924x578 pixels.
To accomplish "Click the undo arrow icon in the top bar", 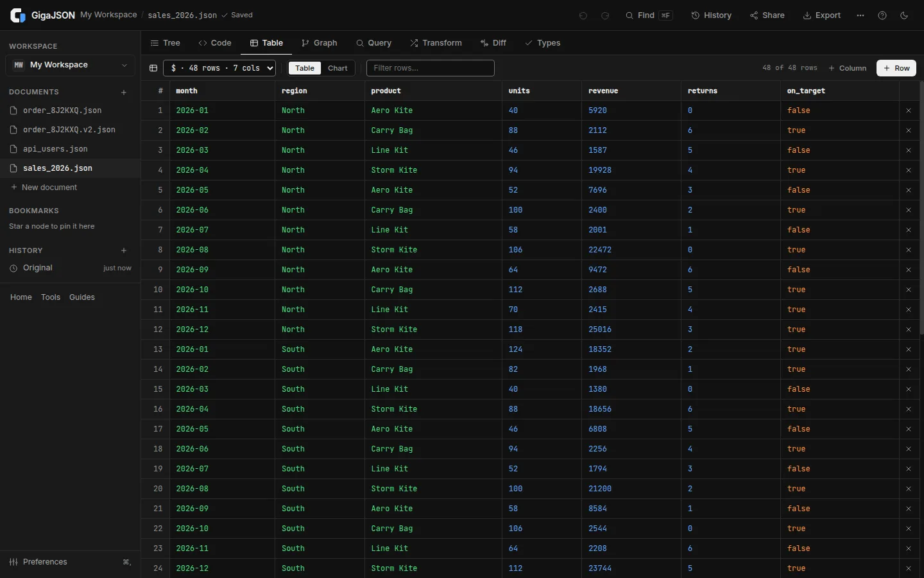I will [583, 15].
